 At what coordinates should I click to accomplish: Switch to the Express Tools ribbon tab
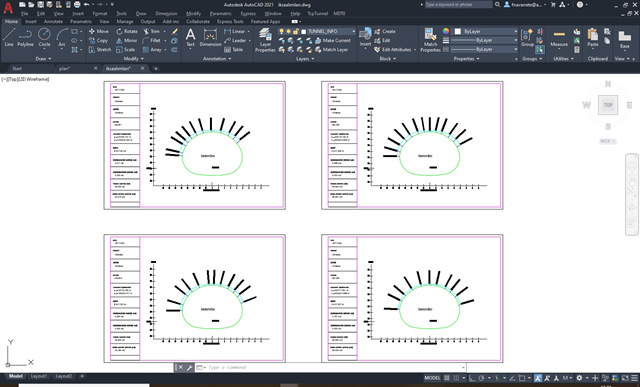[x=230, y=22]
